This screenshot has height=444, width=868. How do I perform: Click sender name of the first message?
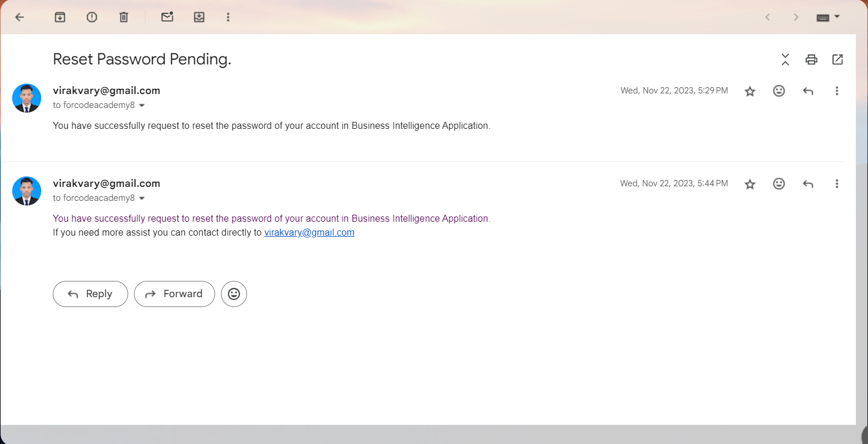pos(106,91)
